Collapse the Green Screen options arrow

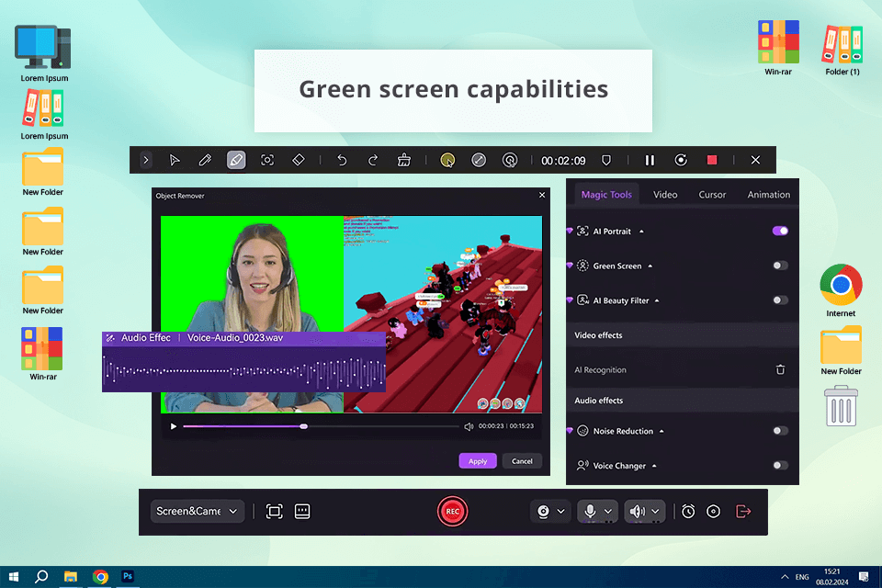click(650, 266)
